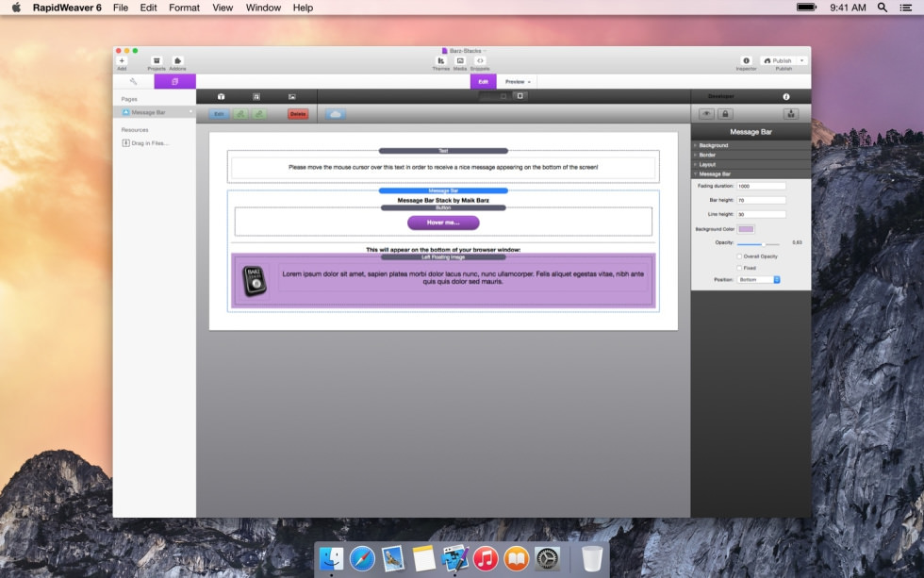The width and height of the screenshot is (924, 578).
Task: Select the Button stack title bar
Action: click(x=443, y=208)
